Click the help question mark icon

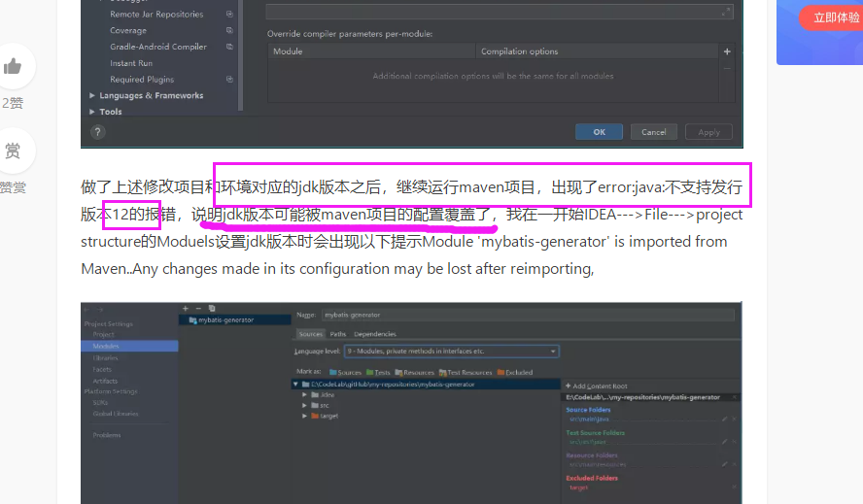tap(97, 132)
